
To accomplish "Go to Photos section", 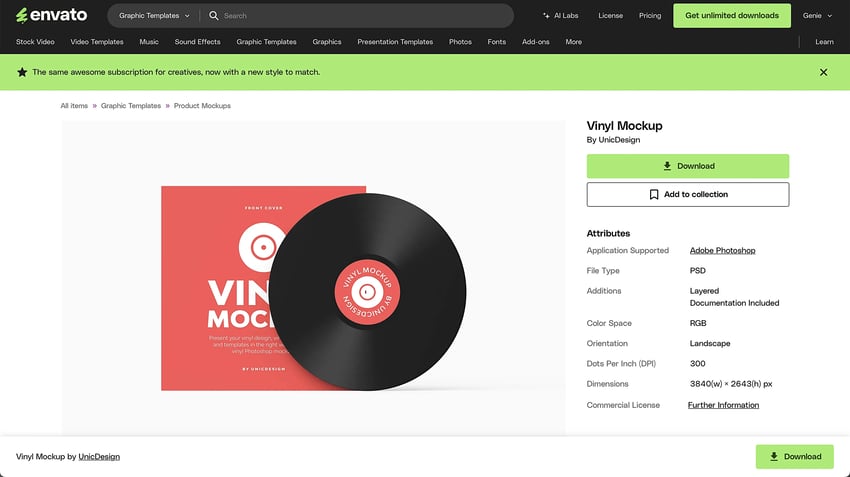I will point(460,42).
